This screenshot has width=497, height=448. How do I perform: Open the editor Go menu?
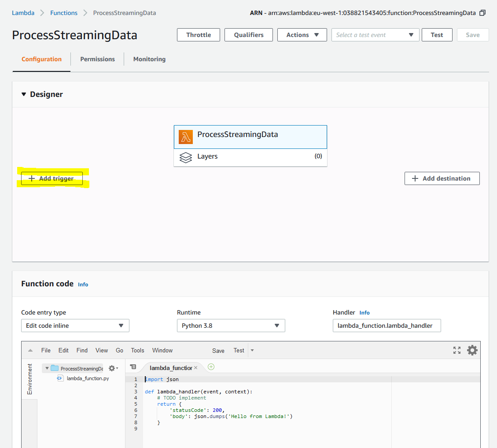[119, 350]
